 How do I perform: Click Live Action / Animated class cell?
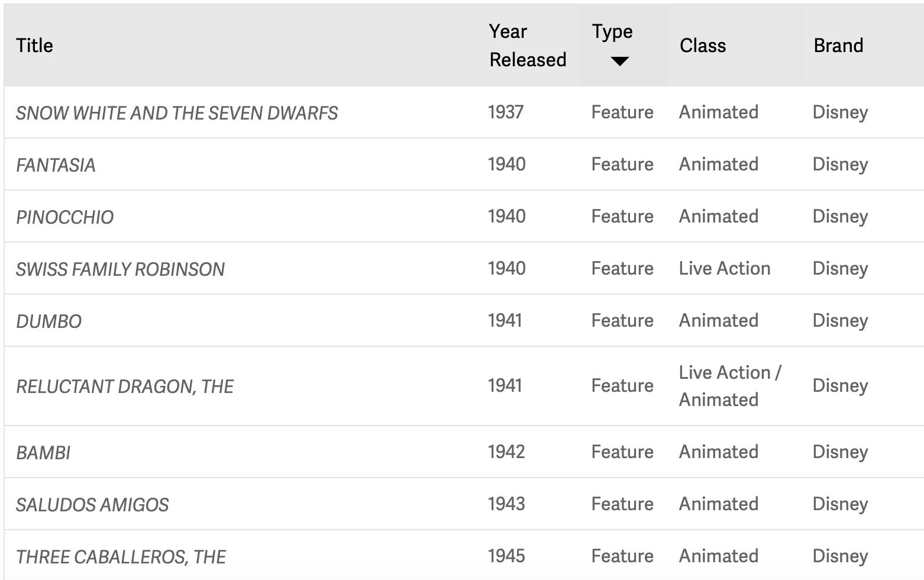[729, 386]
